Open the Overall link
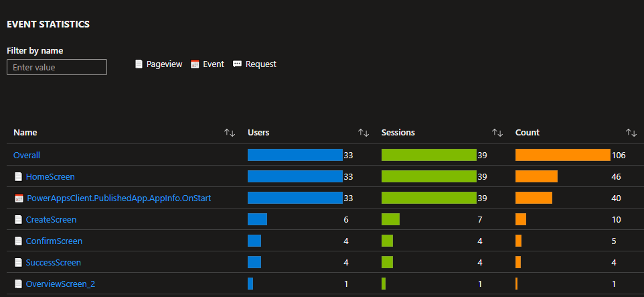The width and height of the screenshot is (644, 297). coord(27,156)
